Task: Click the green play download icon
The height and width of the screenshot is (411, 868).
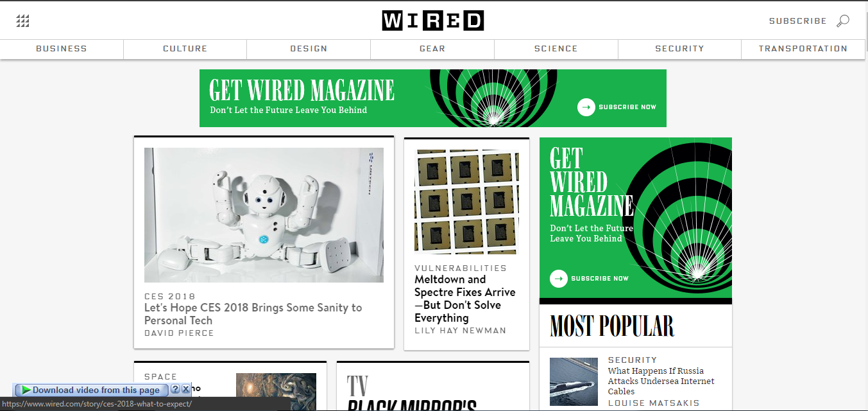Action: pos(26,390)
